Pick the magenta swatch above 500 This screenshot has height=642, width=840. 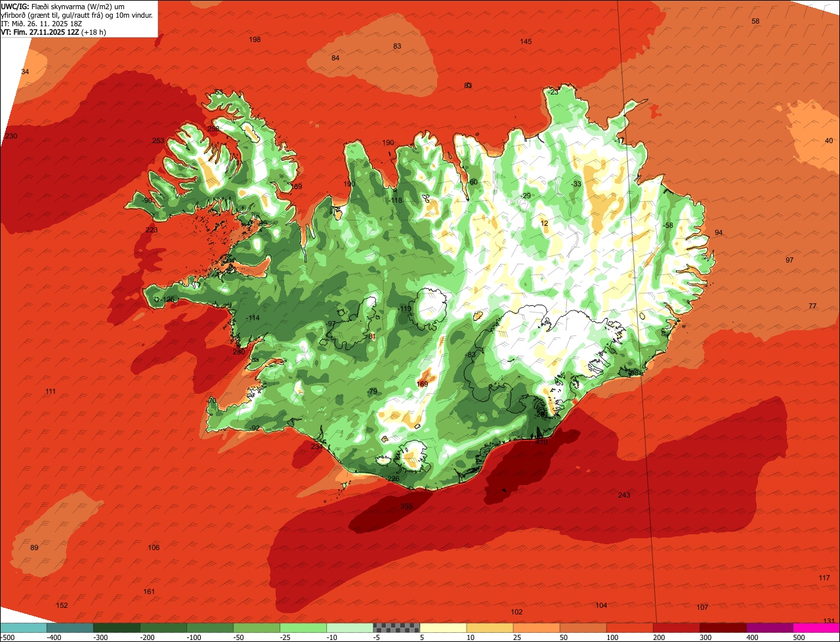(816, 628)
